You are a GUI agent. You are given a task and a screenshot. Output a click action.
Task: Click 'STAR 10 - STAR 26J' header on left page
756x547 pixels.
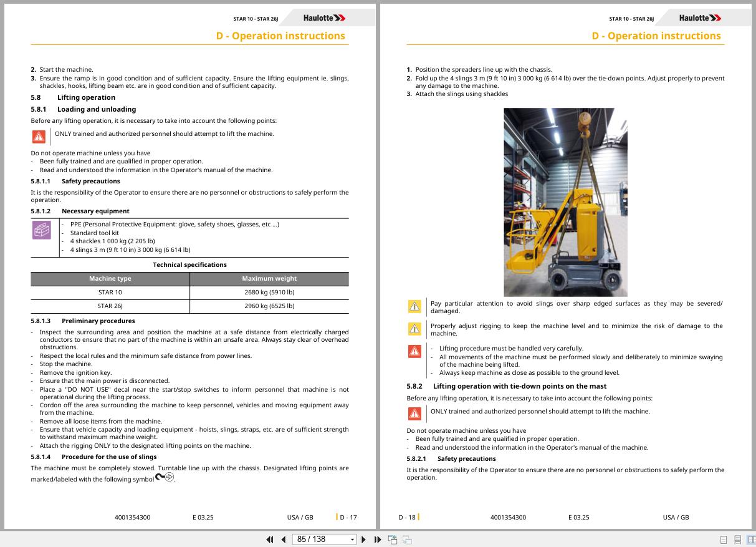pos(256,19)
